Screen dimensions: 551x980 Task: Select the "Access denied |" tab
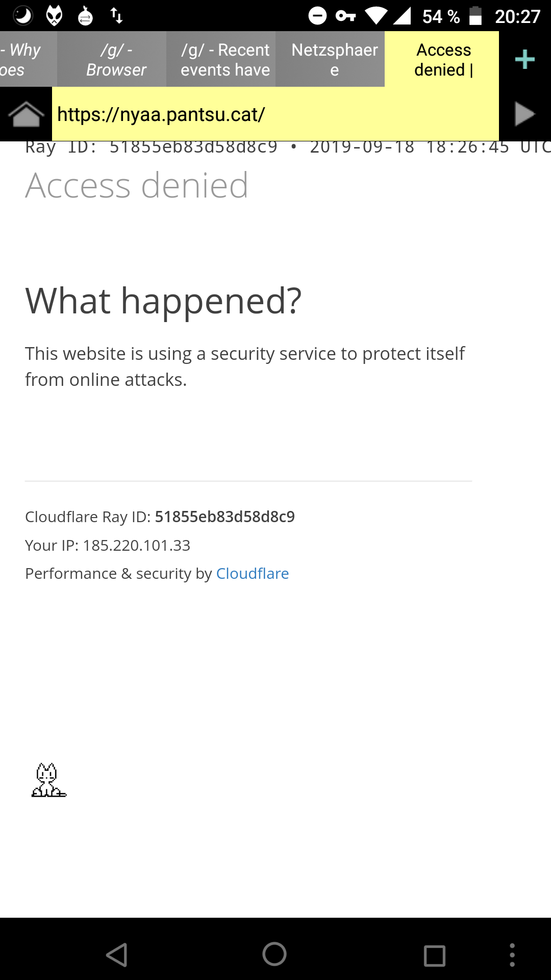click(443, 60)
